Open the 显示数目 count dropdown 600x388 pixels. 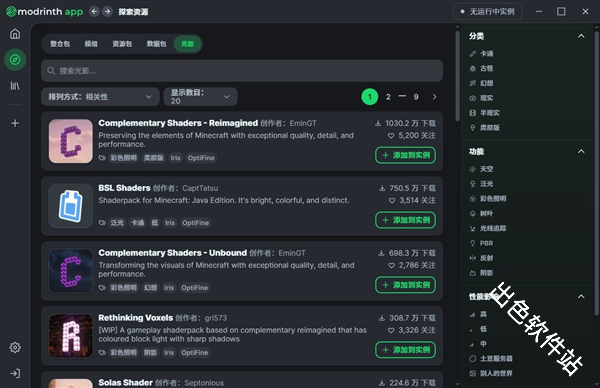click(201, 97)
